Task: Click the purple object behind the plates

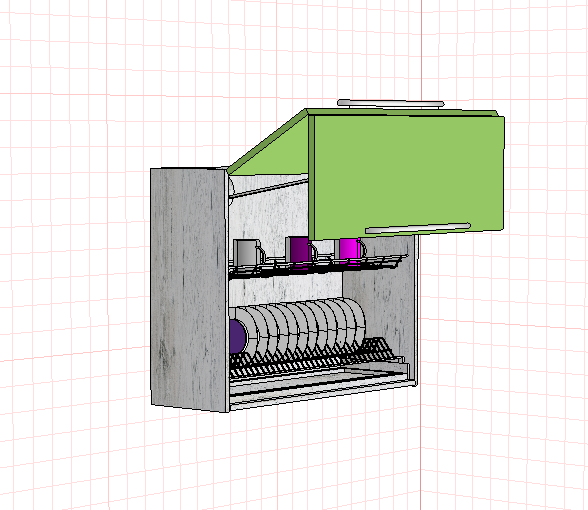Action: coord(237,336)
